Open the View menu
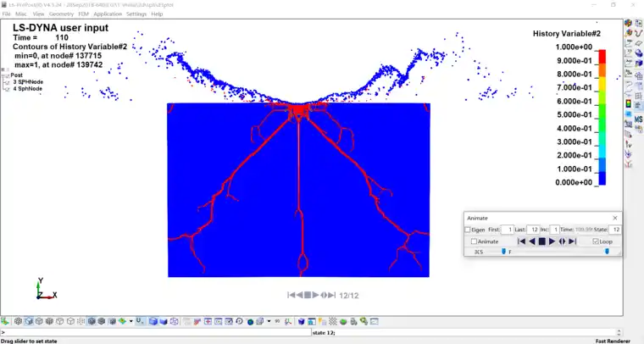This screenshot has height=344, width=644. point(38,14)
